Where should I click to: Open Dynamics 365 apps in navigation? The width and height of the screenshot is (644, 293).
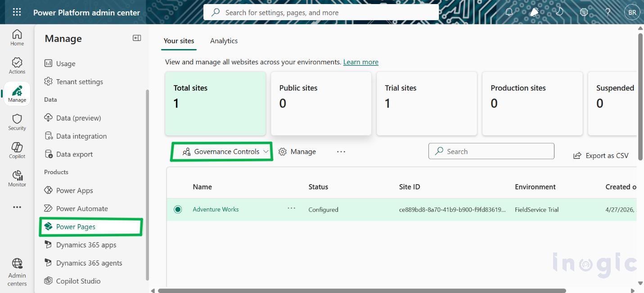tap(86, 245)
